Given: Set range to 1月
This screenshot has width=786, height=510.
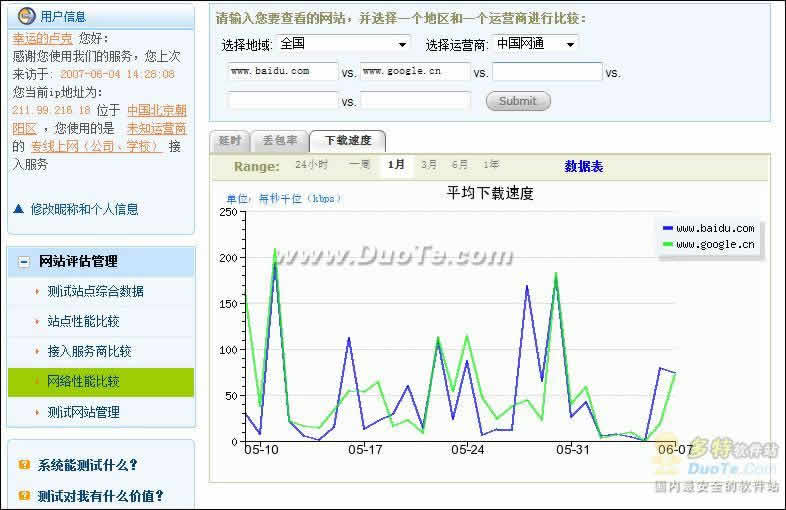Looking at the screenshot, I should click(x=396, y=164).
